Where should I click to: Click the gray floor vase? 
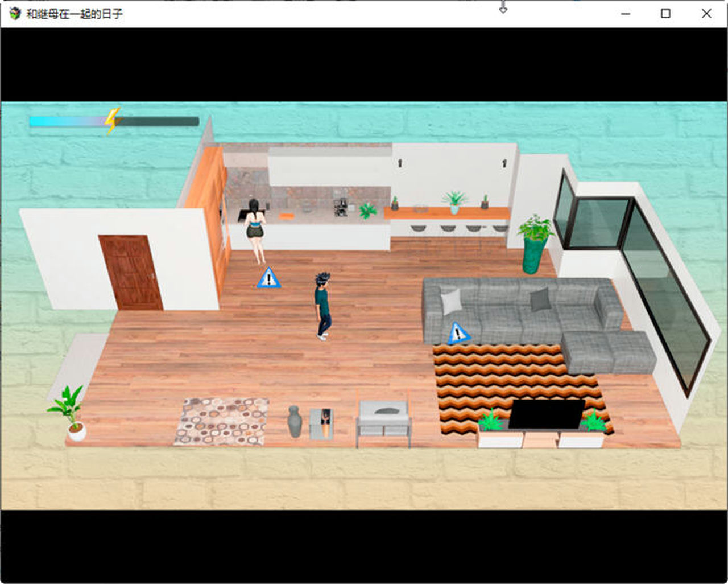coord(294,422)
